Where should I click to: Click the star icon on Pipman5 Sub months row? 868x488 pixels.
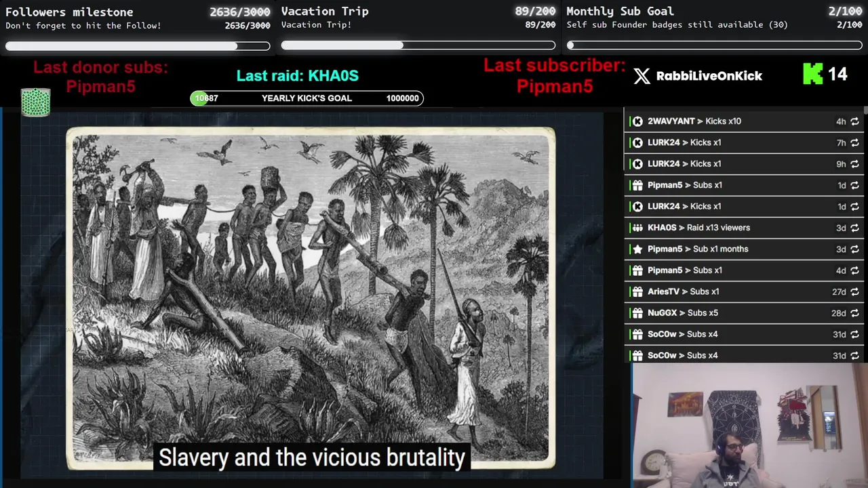click(637, 249)
